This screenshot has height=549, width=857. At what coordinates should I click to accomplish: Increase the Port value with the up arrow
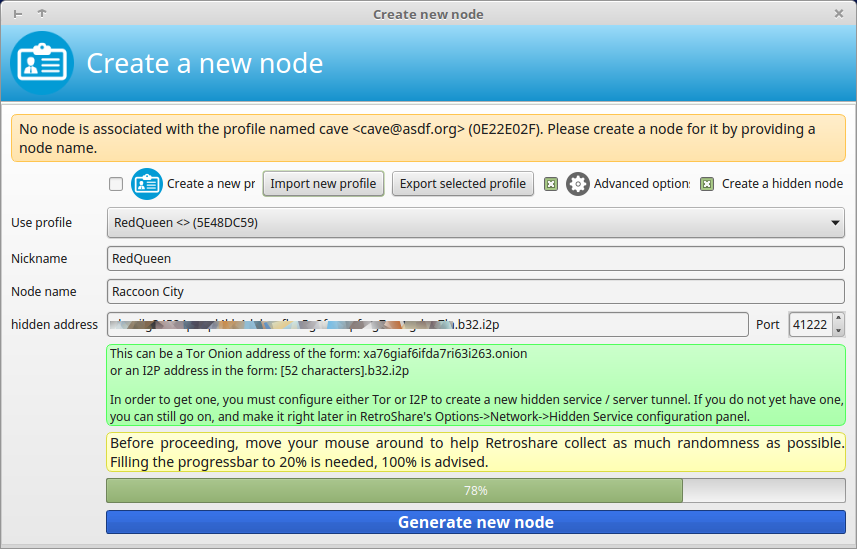pyautogui.click(x=838, y=319)
